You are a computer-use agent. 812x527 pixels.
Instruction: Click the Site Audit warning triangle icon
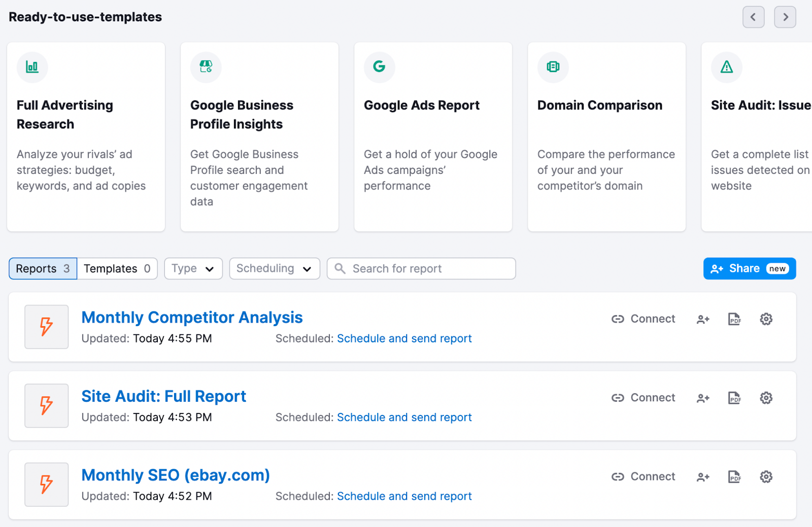tap(726, 67)
